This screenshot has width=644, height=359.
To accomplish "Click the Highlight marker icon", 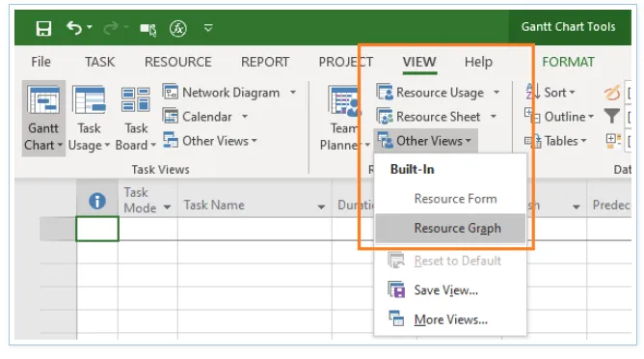I will (612, 93).
